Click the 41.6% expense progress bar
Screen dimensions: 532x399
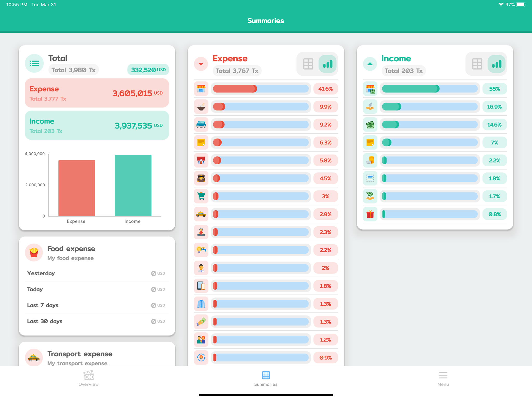pos(261,89)
